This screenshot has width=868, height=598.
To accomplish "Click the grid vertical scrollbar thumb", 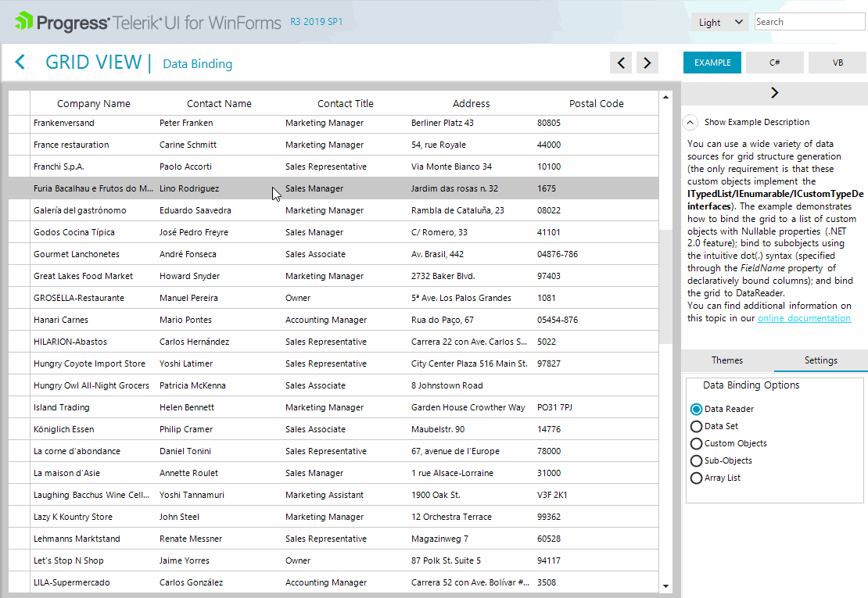I will pos(666,286).
